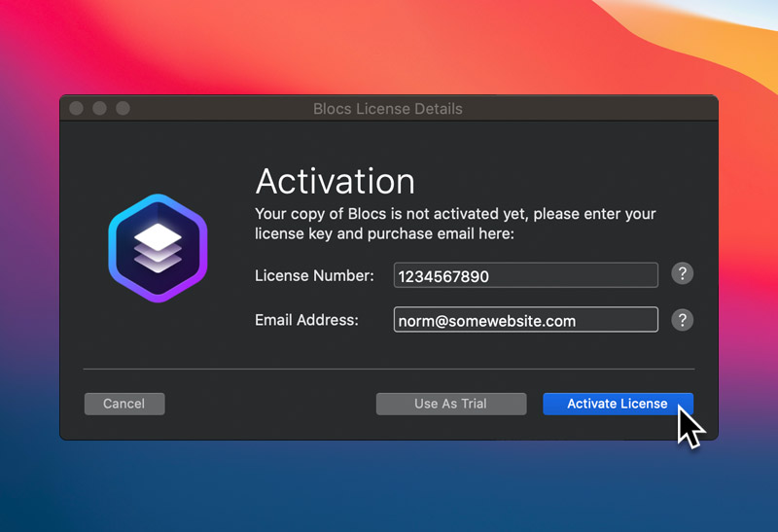Focus the License Number input field
The image size is (778, 532).
pos(526,275)
